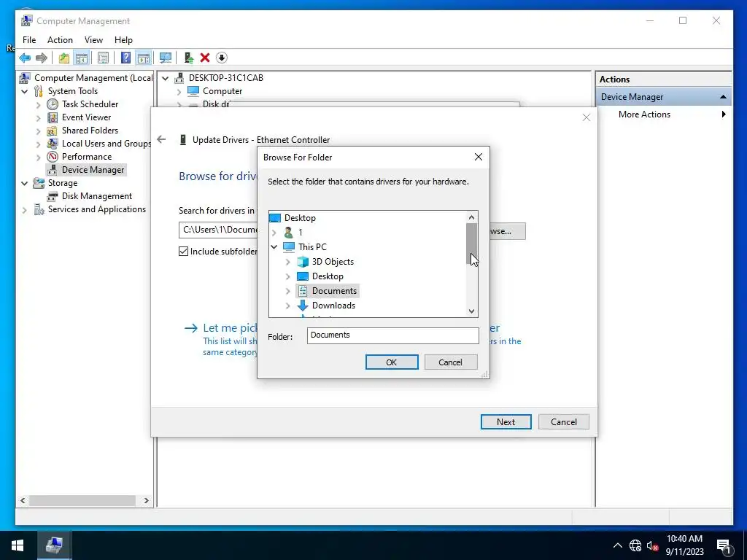Expand the Computer device category
Image resolution: width=747 pixels, height=560 pixels.
point(179,91)
